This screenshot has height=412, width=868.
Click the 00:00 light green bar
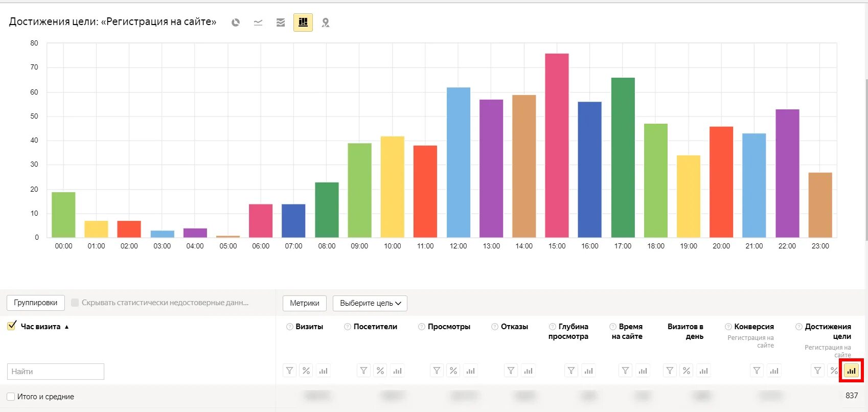tap(63, 215)
